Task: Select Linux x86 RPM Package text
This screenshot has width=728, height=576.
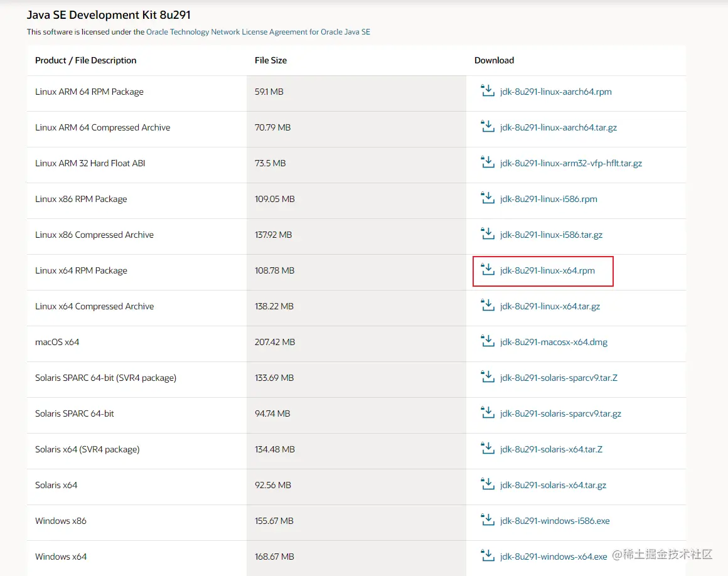Action: [81, 199]
